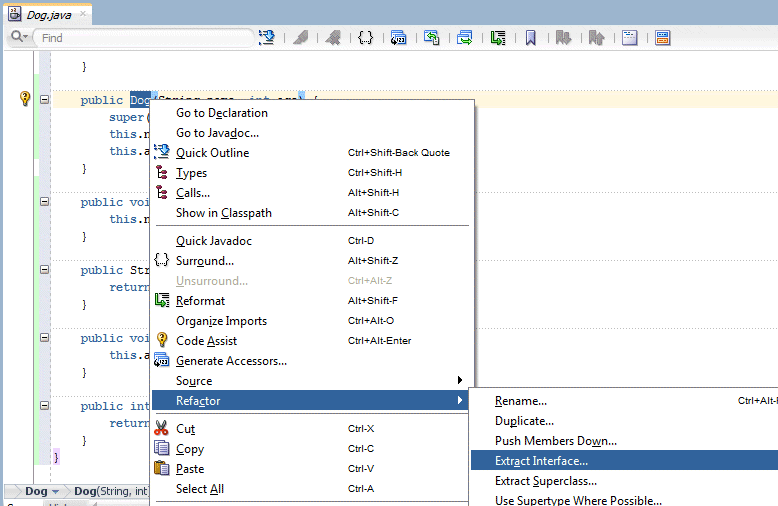Image resolution: width=778 pixels, height=506 pixels.
Task: Choose Go to Javadoc... menu entry
Action: (313, 133)
